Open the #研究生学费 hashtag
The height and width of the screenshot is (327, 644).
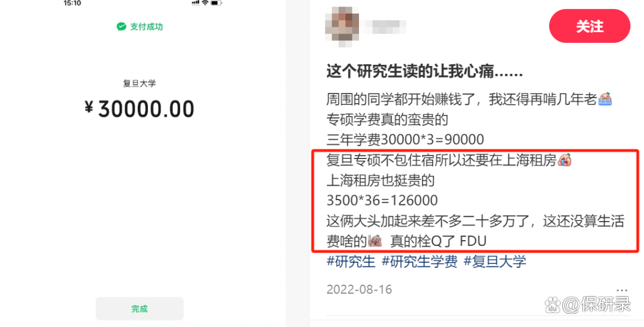click(x=419, y=261)
